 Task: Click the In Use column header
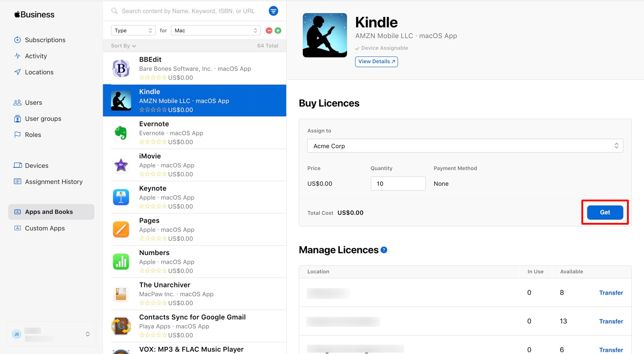[x=535, y=272]
